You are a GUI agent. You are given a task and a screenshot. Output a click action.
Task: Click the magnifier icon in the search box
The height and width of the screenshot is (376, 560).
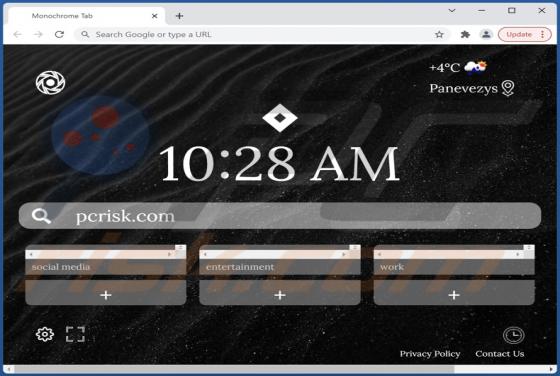pos(41,216)
